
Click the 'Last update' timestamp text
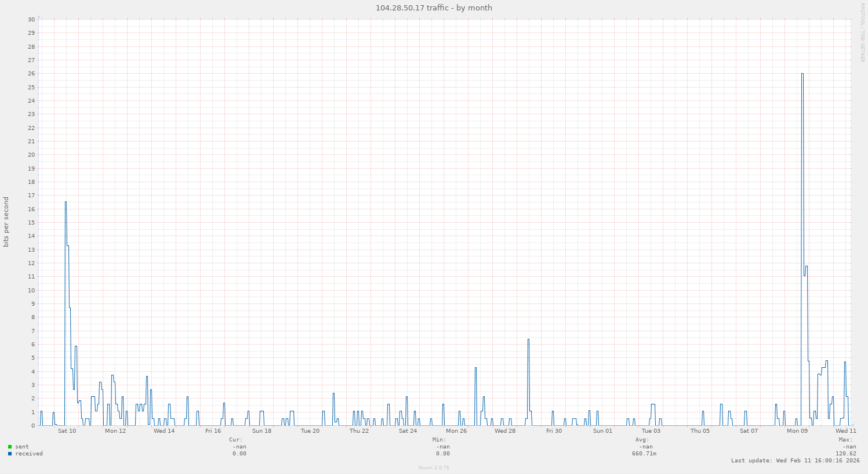(x=795, y=461)
